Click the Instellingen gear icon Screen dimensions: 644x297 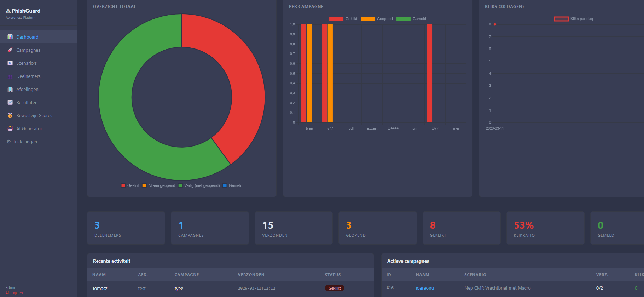9,142
